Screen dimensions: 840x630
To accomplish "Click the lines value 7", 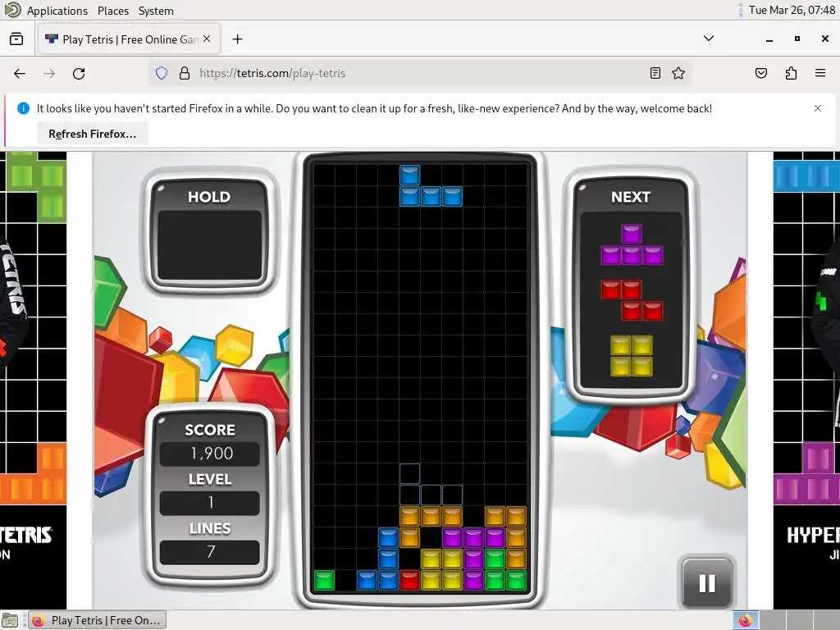I will 211,552.
